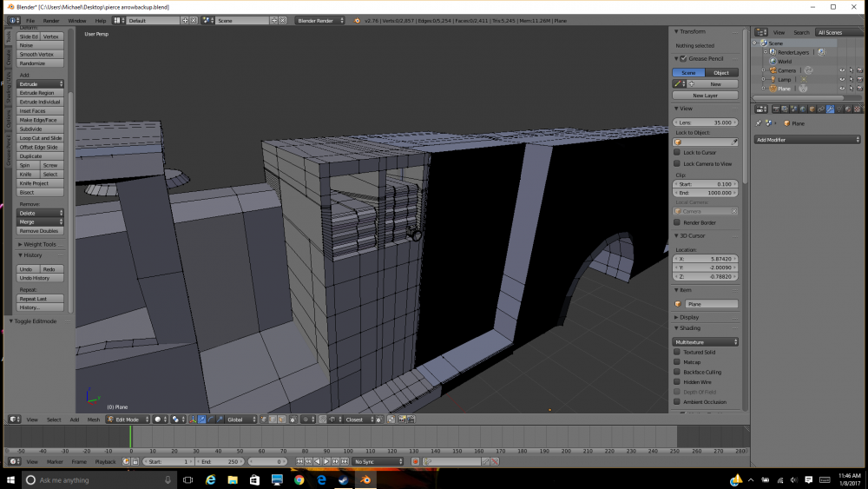Image resolution: width=868 pixels, height=489 pixels.
Task: Toggle Lamp visibility eye in outliner
Action: tap(841, 80)
